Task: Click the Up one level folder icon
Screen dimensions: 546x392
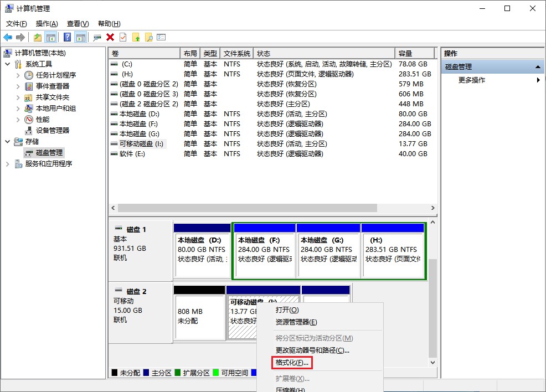Action: click(38, 37)
